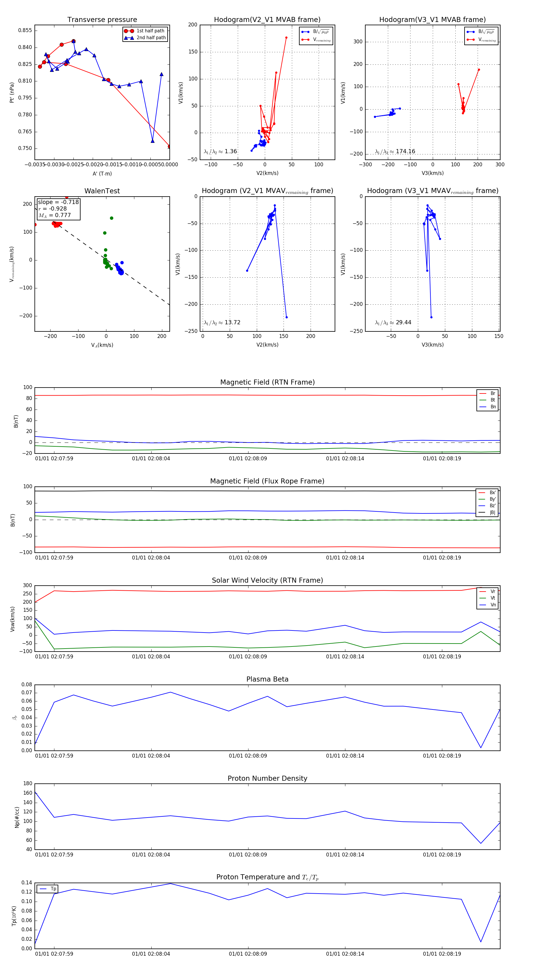Screen dimensions: 535x980
Task: Click the '2nd half path' triangle legend marker
Action: pos(129,38)
